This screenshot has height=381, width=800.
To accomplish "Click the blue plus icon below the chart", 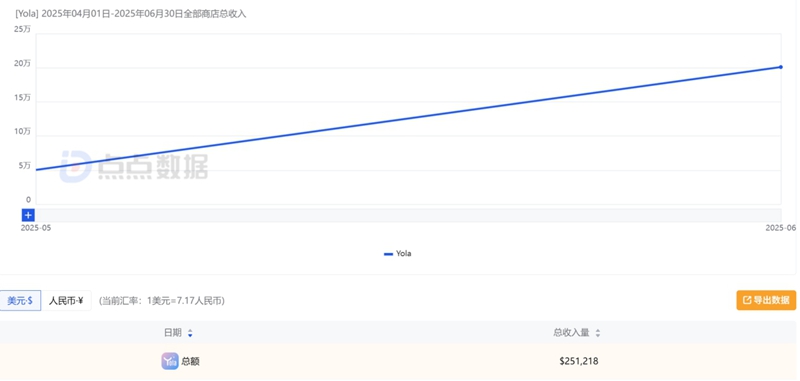I will coord(28,215).
